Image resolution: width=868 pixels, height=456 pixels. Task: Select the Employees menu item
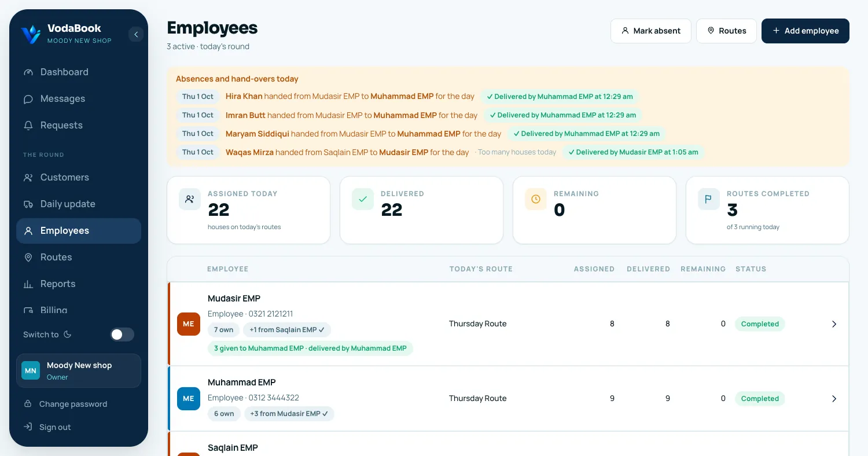coord(79,231)
